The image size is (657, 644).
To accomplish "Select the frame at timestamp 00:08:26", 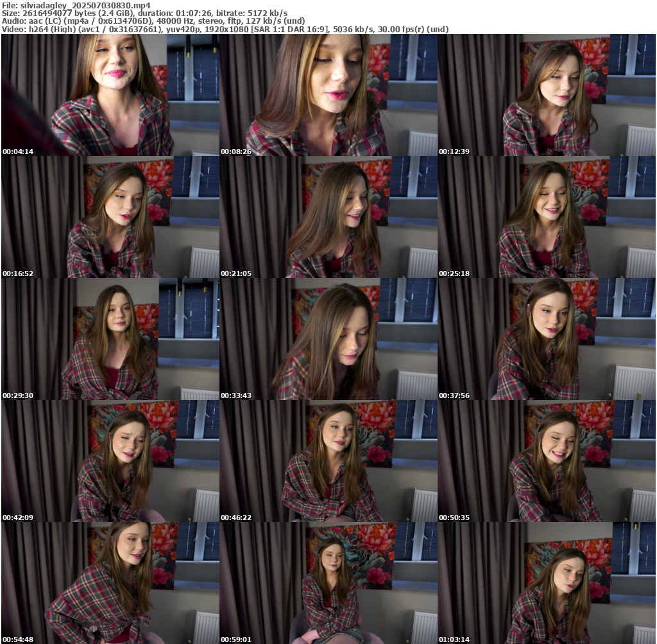I will coord(328,95).
